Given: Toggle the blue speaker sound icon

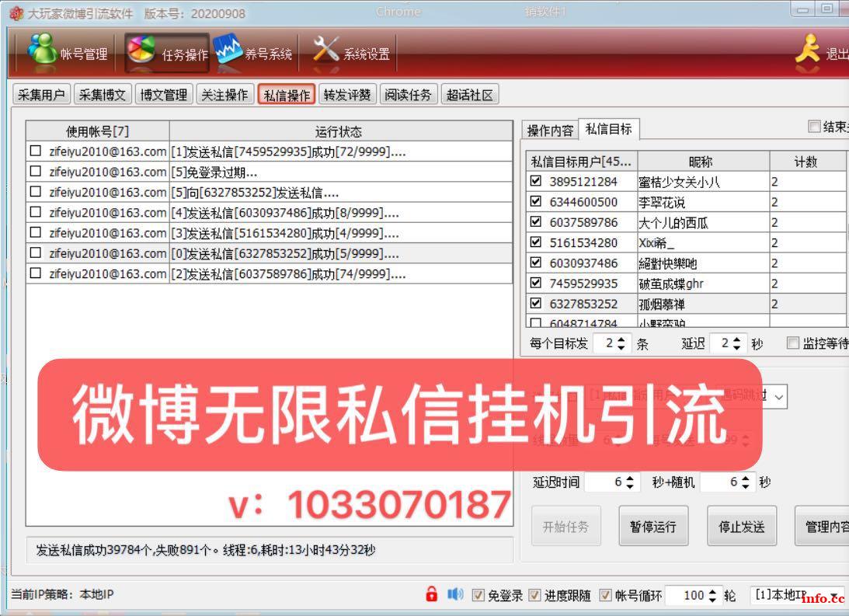Looking at the screenshot, I should click(x=455, y=594).
